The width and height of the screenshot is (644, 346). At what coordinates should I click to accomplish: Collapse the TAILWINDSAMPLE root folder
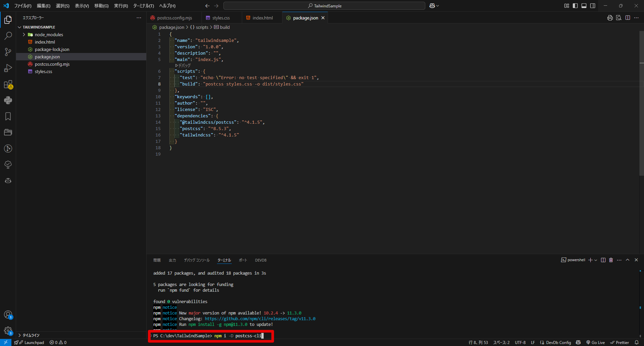[19, 27]
